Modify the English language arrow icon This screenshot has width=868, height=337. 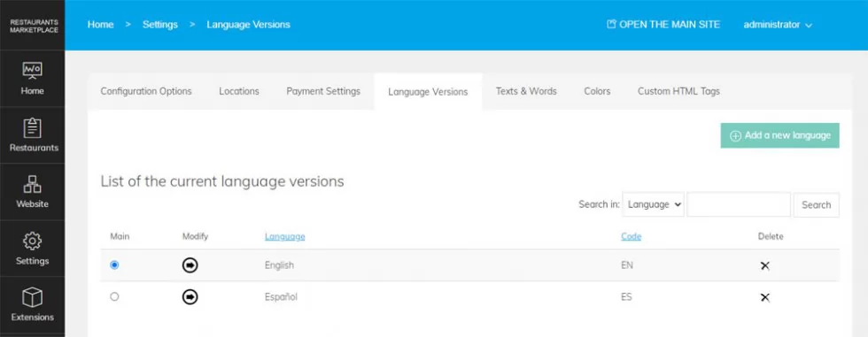190,265
